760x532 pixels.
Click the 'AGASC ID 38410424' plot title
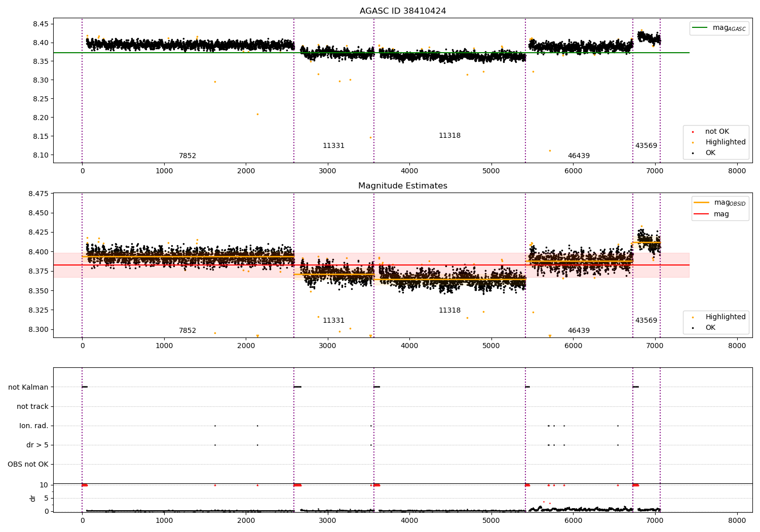click(403, 11)
